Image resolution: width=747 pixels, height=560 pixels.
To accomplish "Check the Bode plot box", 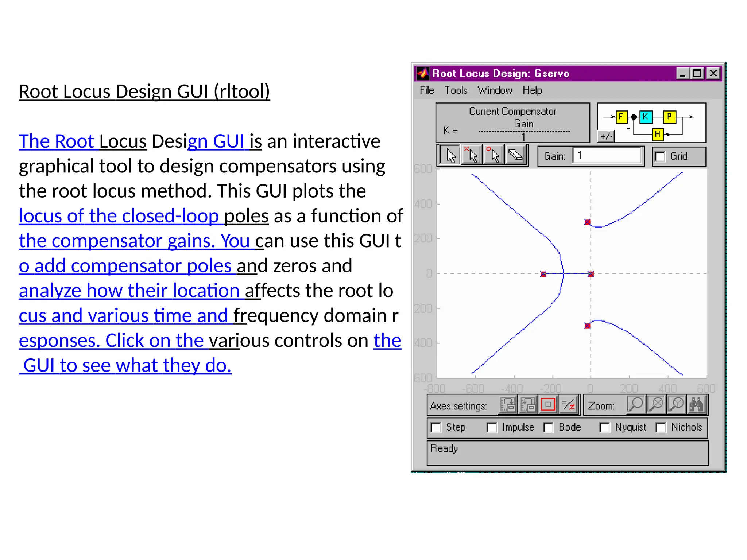I will 548,427.
